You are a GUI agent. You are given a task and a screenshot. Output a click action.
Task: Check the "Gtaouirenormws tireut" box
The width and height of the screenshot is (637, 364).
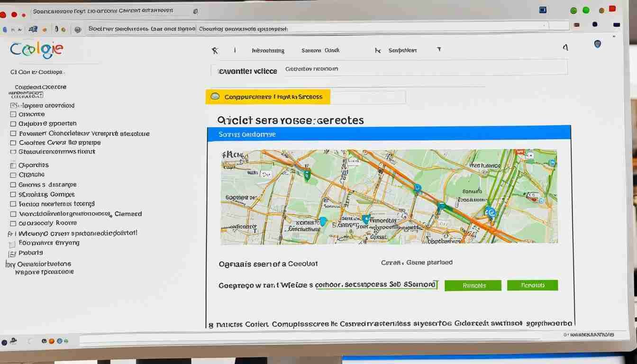(x=13, y=152)
